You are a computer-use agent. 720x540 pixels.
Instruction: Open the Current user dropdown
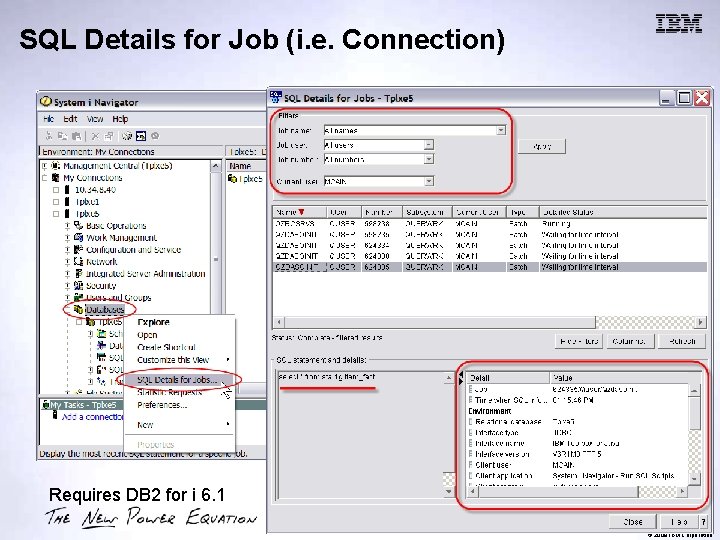428,181
